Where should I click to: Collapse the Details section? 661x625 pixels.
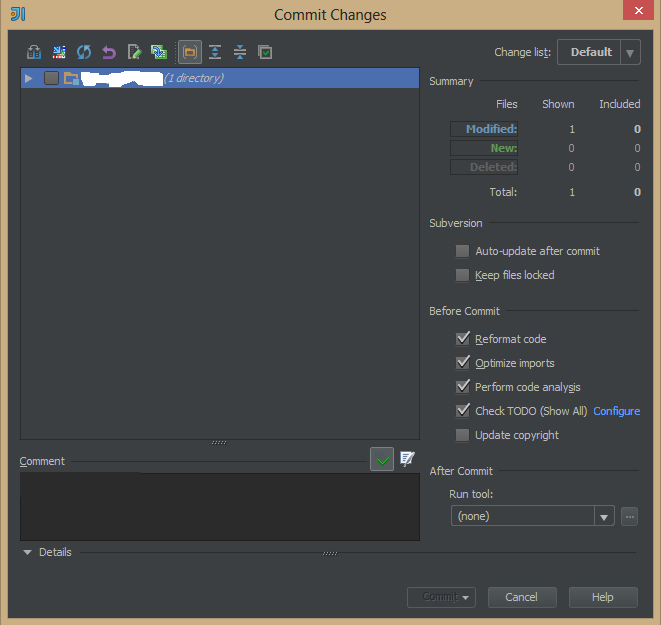28,552
